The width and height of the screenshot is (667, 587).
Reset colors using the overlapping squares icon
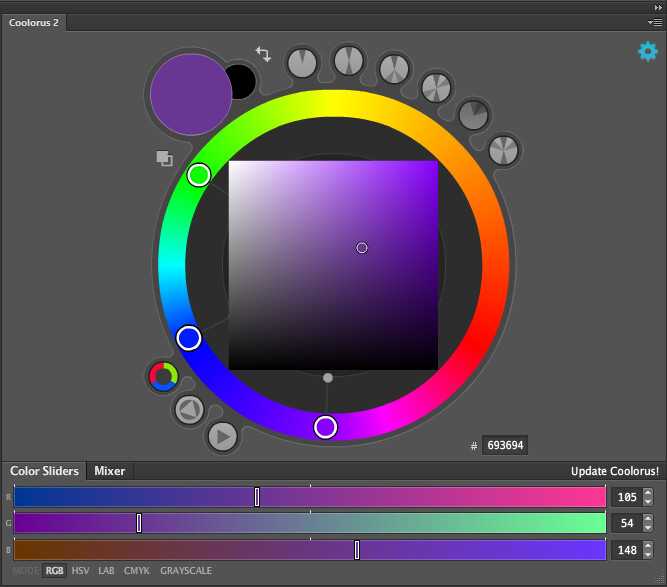(164, 158)
